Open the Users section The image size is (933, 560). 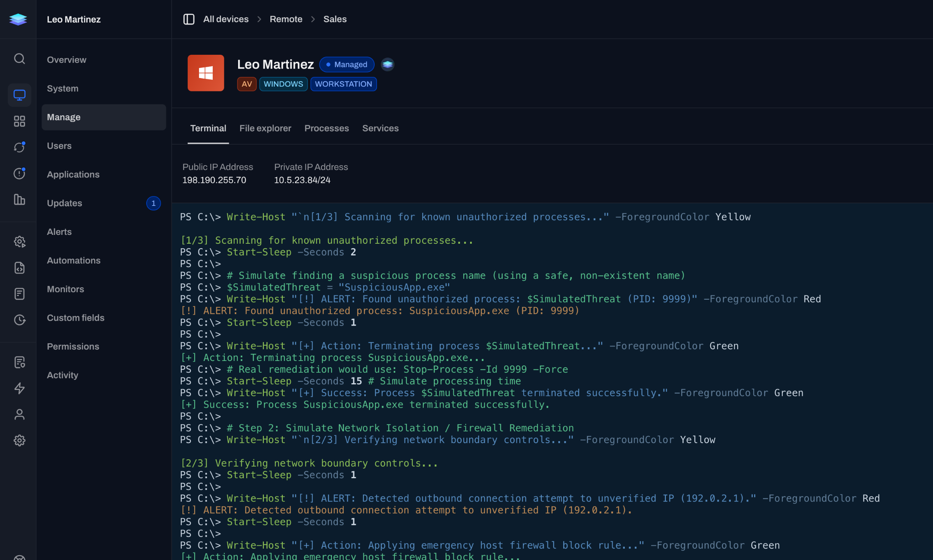coord(104,146)
